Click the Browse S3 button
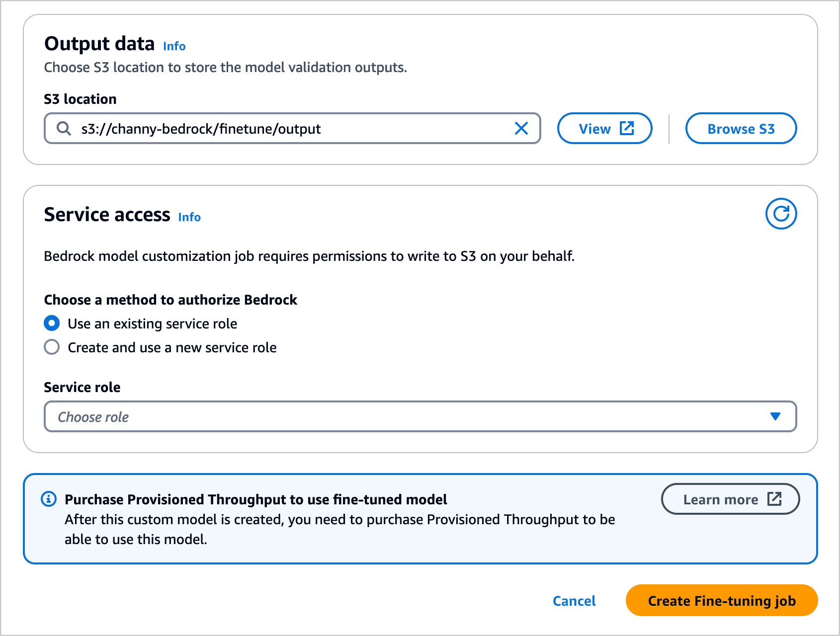840x636 pixels. point(741,129)
